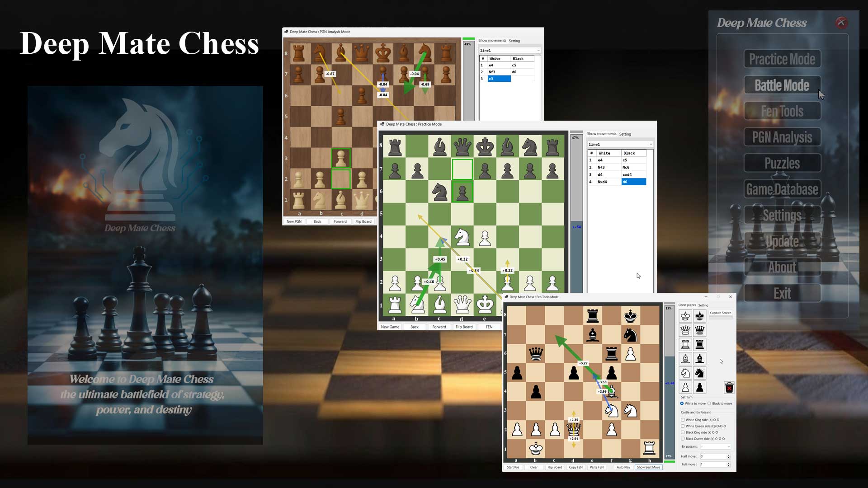Close the Deep Mate Chess menu panel

841,23
